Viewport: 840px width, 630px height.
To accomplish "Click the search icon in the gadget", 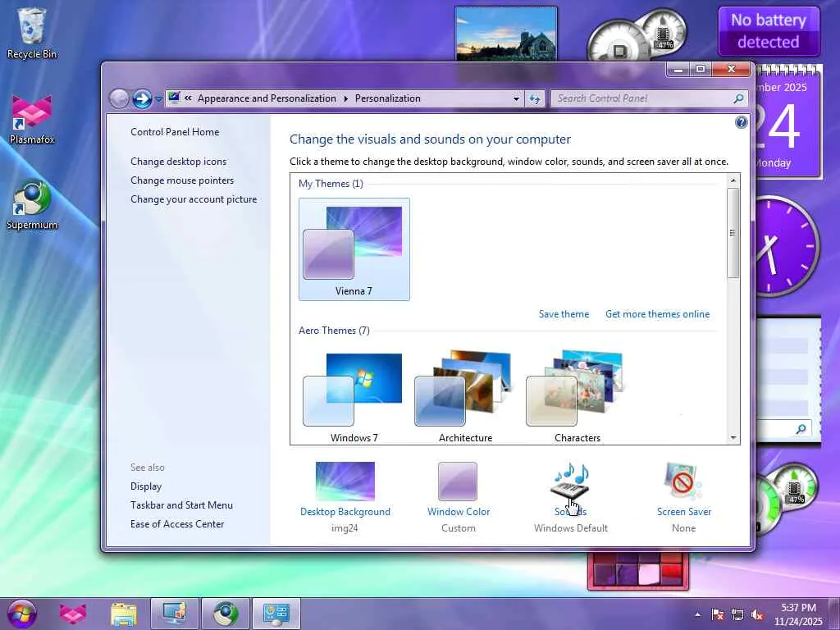I will (801, 428).
